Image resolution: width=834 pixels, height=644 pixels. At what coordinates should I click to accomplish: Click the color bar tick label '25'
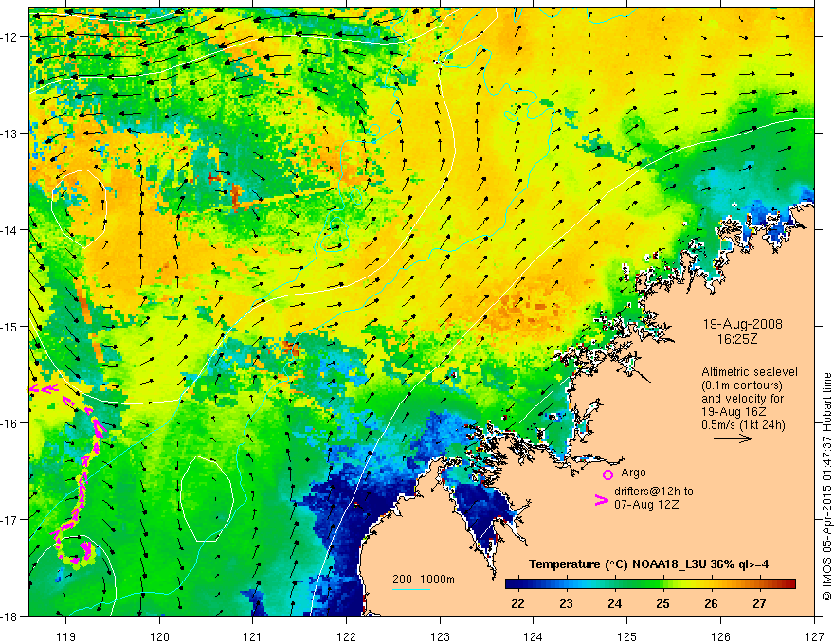[x=662, y=603]
